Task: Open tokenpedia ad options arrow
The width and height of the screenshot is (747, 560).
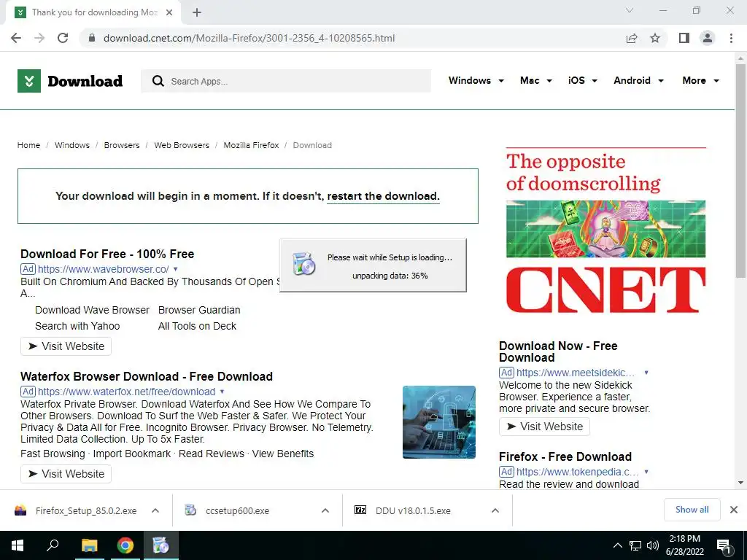Action: (646, 472)
